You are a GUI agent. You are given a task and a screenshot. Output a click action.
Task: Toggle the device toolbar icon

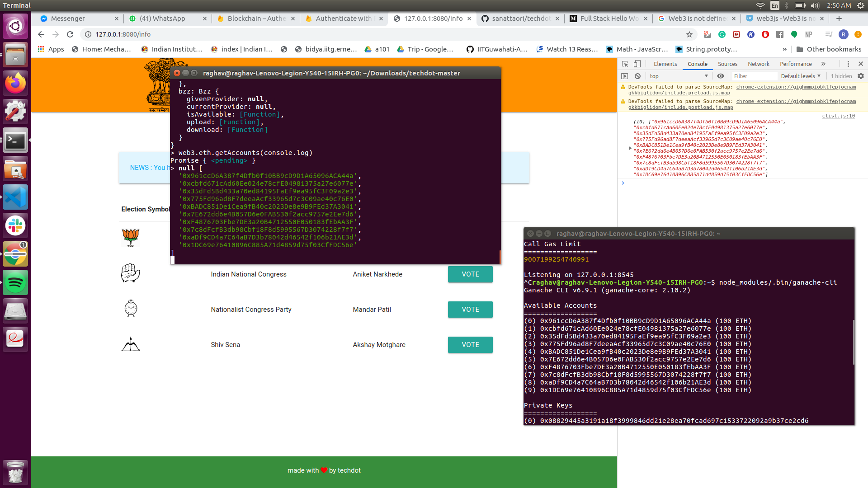coord(637,64)
